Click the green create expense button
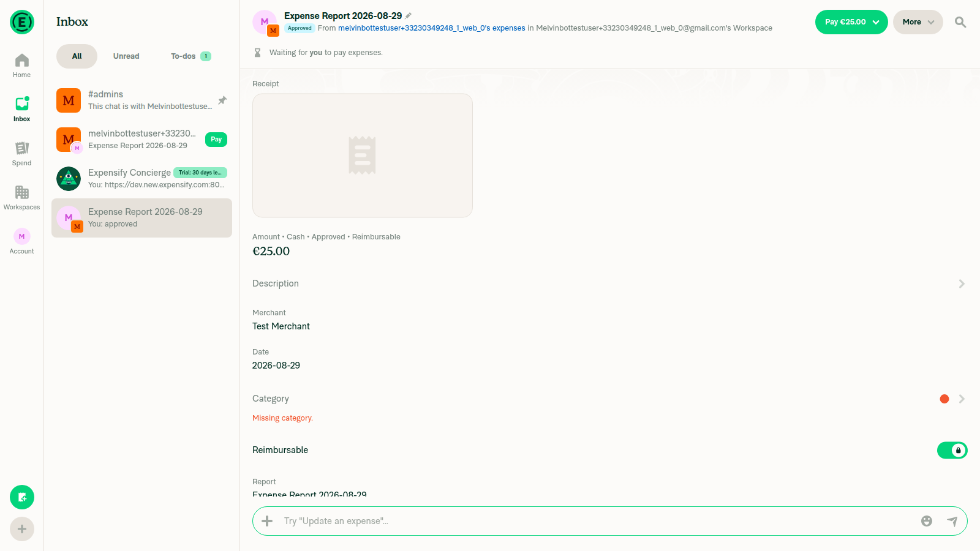Screen dimensions: 980x551 click(x=22, y=497)
